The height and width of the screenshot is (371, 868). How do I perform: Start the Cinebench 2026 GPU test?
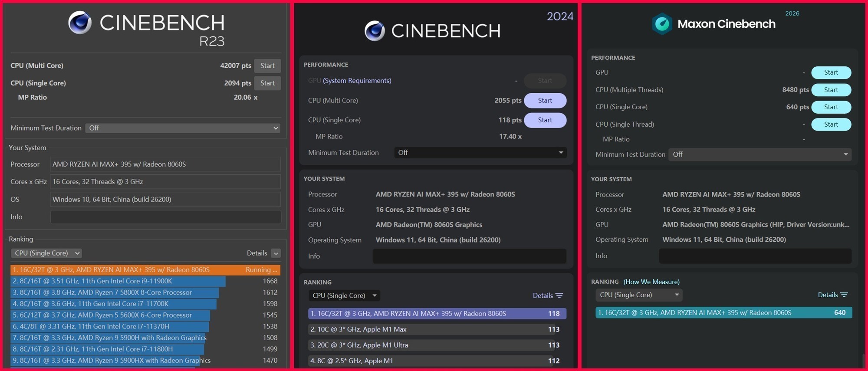click(831, 72)
